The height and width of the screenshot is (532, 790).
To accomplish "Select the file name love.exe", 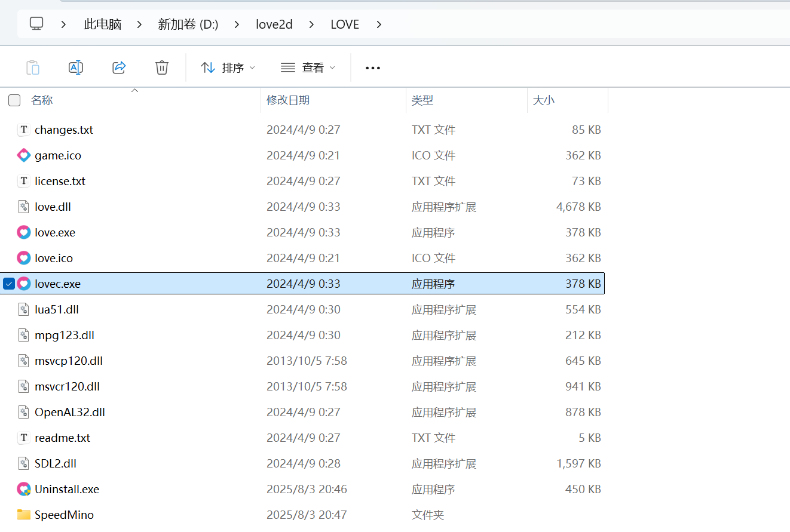I will [55, 232].
